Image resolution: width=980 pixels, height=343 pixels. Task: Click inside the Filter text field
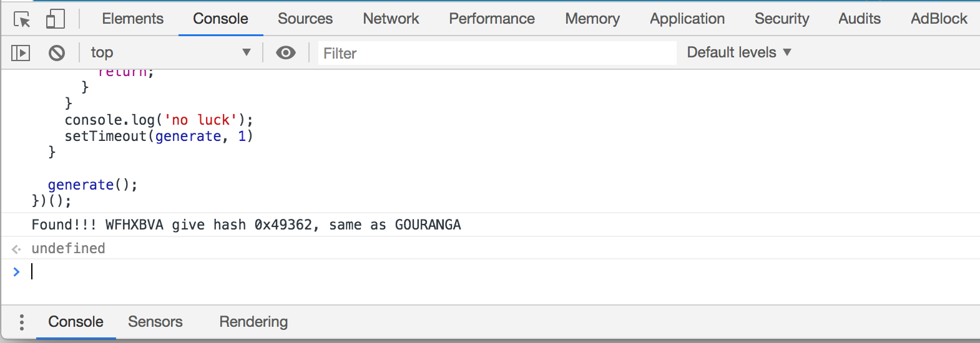pyautogui.click(x=496, y=54)
